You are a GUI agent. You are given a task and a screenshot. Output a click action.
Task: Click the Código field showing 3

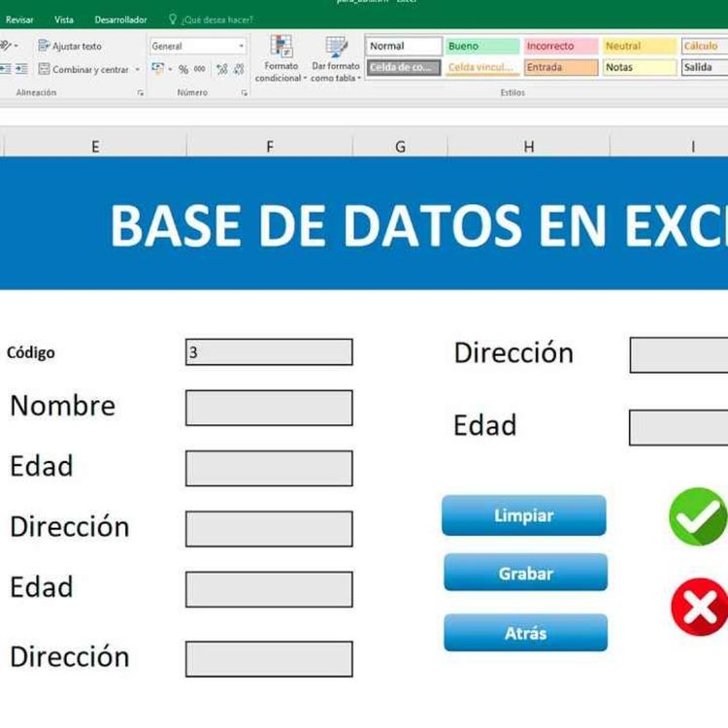coord(269,352)
